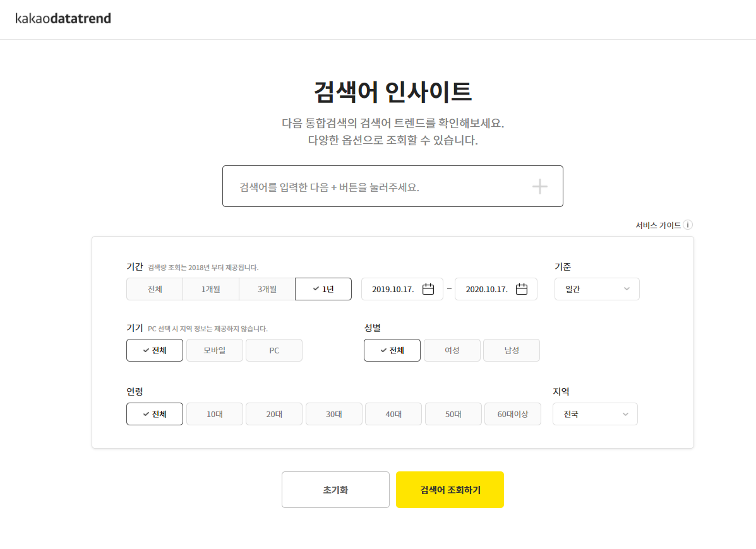
Task: Click the yellow 검색어 조회하기 button
Action: pyautogui.click(x=449, y=489)
